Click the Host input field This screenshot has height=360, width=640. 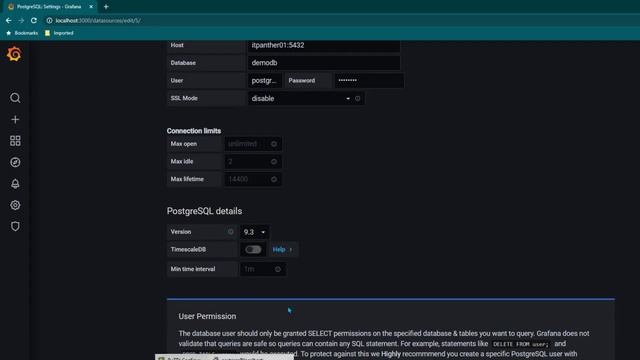pyautogui.click(x=324, y=45)
